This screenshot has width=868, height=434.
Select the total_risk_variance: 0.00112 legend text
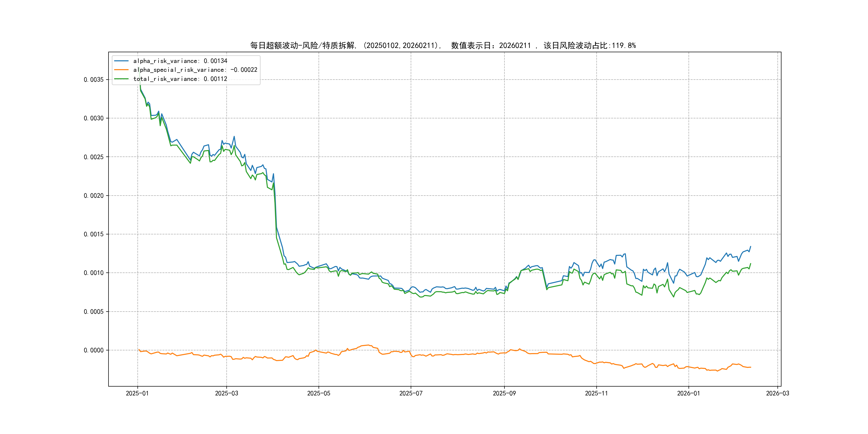pos(180,79)
